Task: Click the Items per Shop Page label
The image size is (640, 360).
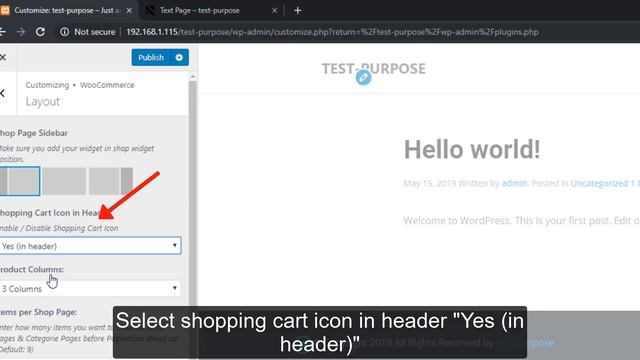Action: click(38, 312)
